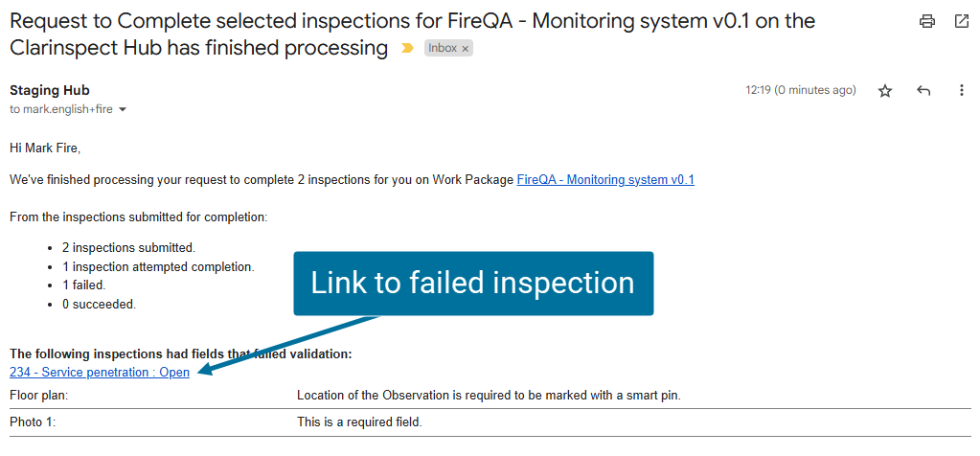Screen dimensions: 980x456
Task: Remove the Inbox label with its x
Action: (x=466, y=48)
